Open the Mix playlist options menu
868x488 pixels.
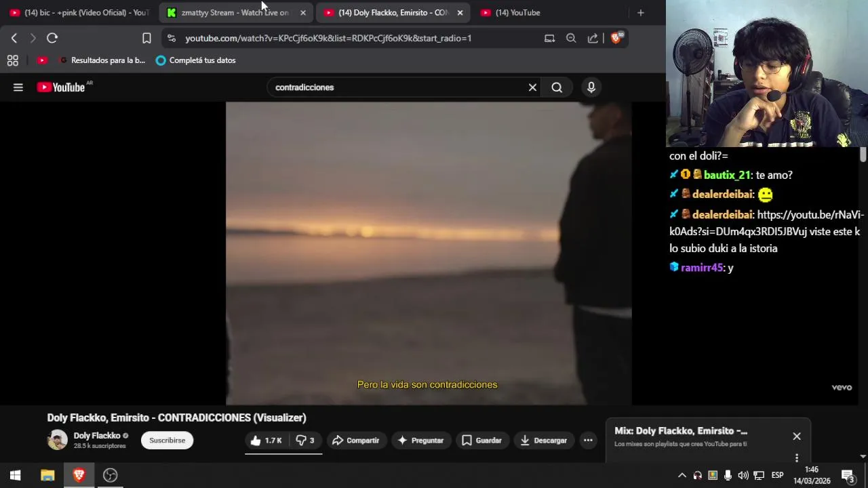pos(797,457)
